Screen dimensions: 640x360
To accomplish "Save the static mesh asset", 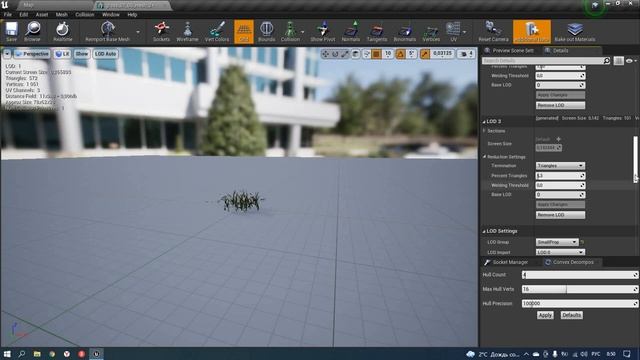I will pos(11,31).
